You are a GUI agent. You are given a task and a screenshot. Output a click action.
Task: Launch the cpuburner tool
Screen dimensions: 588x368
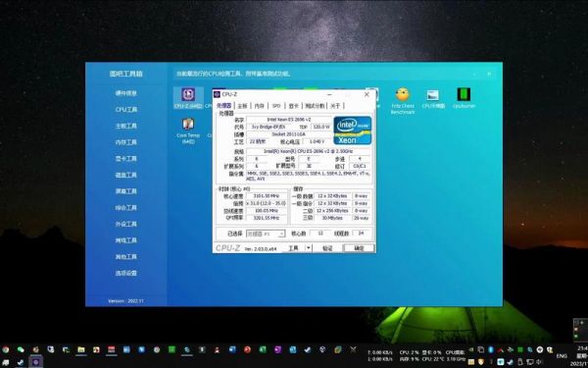(x=464, y=98)
